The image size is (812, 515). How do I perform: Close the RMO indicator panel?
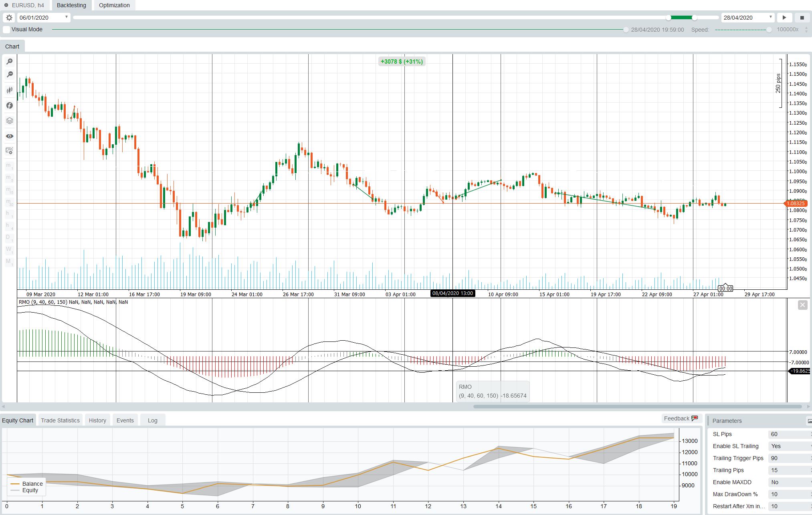click(802, 305)
